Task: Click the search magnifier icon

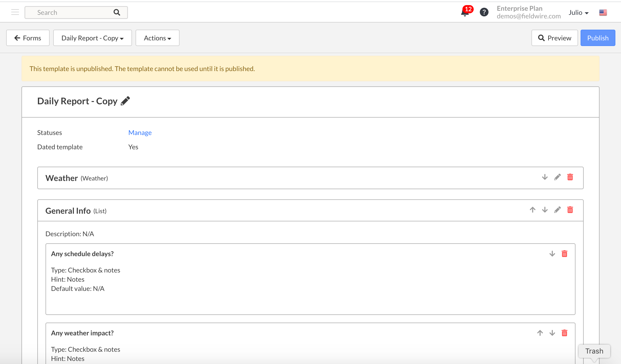Action: point(117,12)
